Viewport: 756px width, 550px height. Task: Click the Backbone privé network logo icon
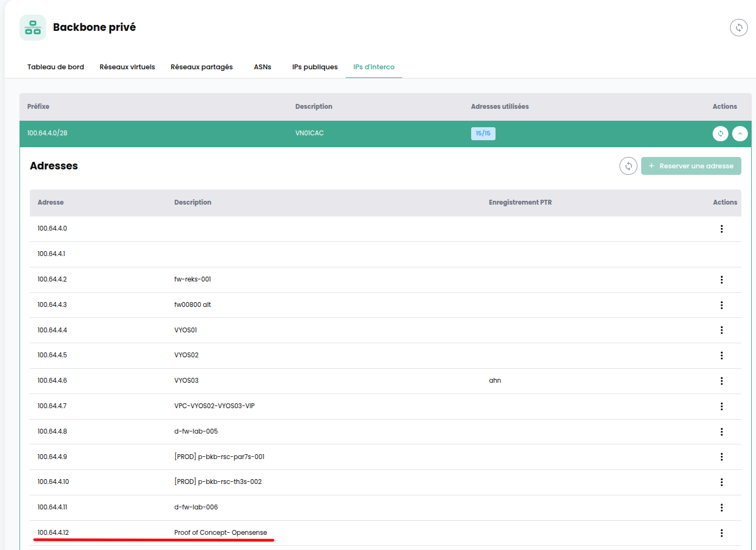point(32,28)
